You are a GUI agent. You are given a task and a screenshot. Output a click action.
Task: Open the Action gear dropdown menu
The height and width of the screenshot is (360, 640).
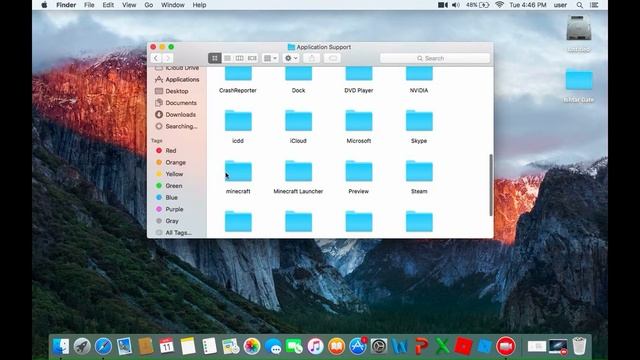coord(291,58)
